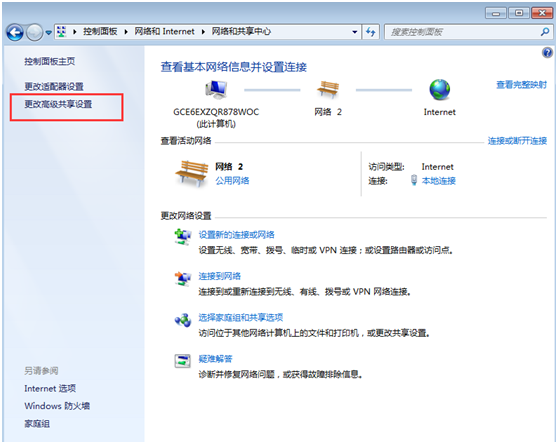Click the 访问类型 Internet value text
The height and width of the screenshot is (444, 558).
pos(437,167)
